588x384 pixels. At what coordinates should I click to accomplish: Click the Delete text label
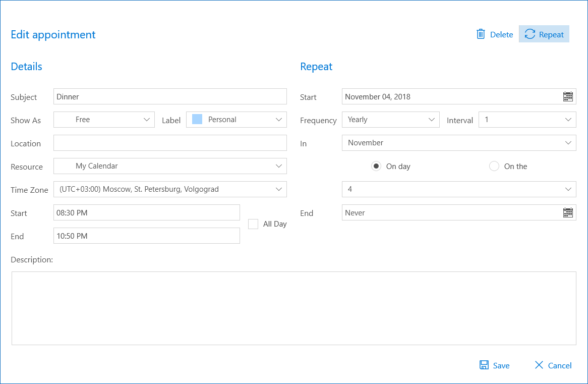coord(501,34)
